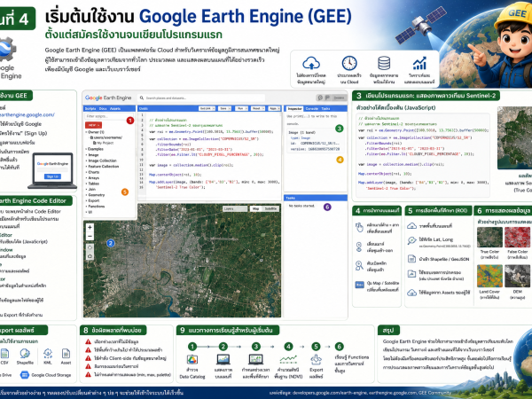Switch the map view to Map
The image size is (532, 399).
coord(256,208)
